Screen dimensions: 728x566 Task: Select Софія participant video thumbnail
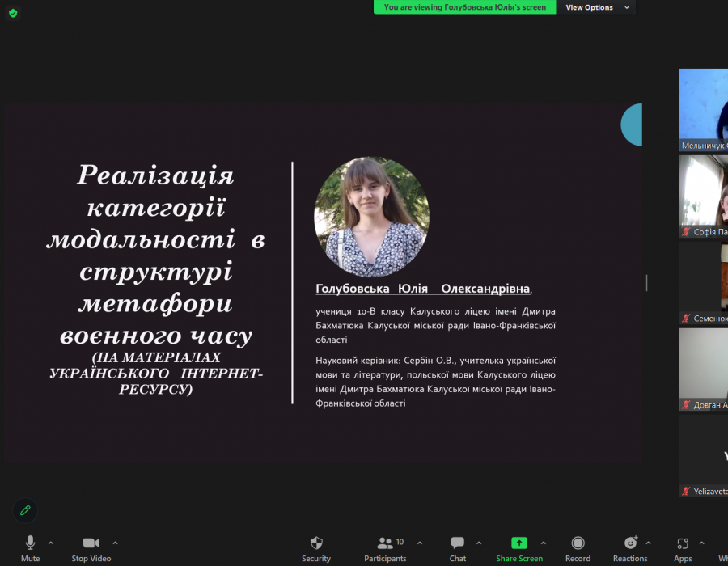(704, 194)
